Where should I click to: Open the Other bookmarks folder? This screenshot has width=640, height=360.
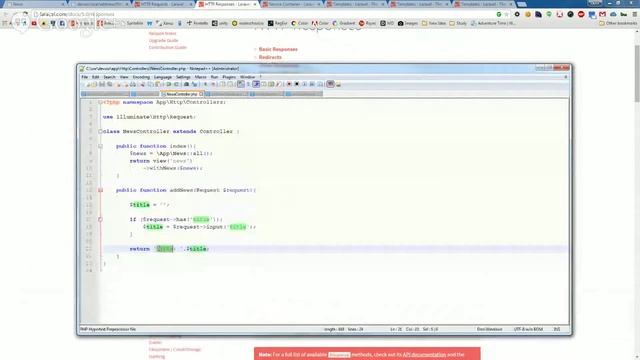[x=618, y=23]
